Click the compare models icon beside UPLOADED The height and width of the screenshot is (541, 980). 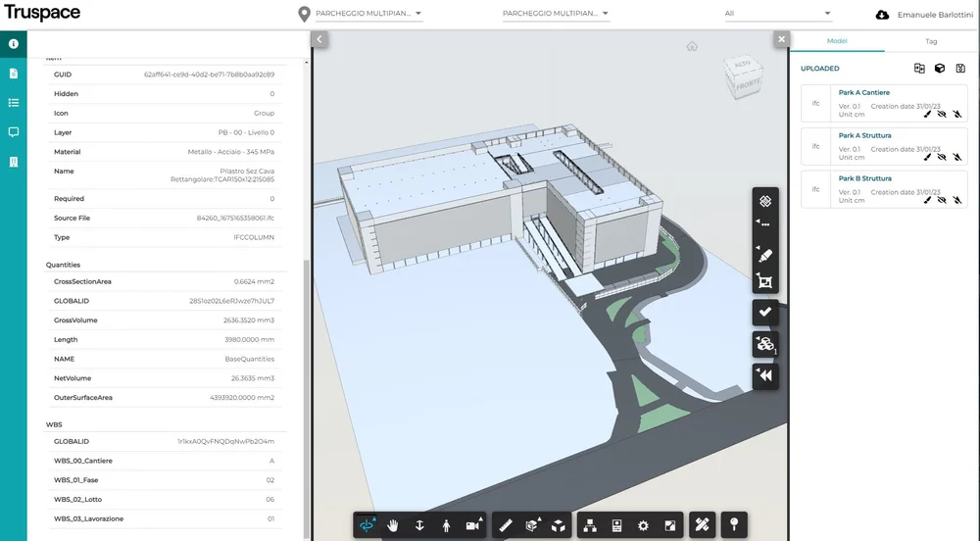(919, 68)
